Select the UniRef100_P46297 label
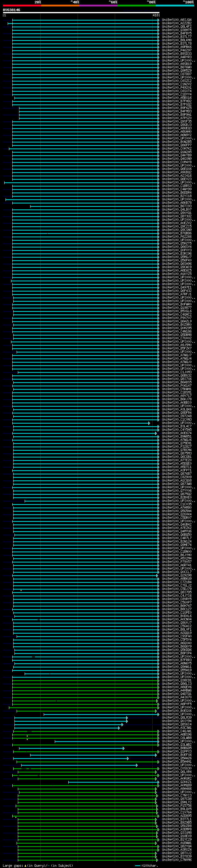 click(x=176, y=50)
